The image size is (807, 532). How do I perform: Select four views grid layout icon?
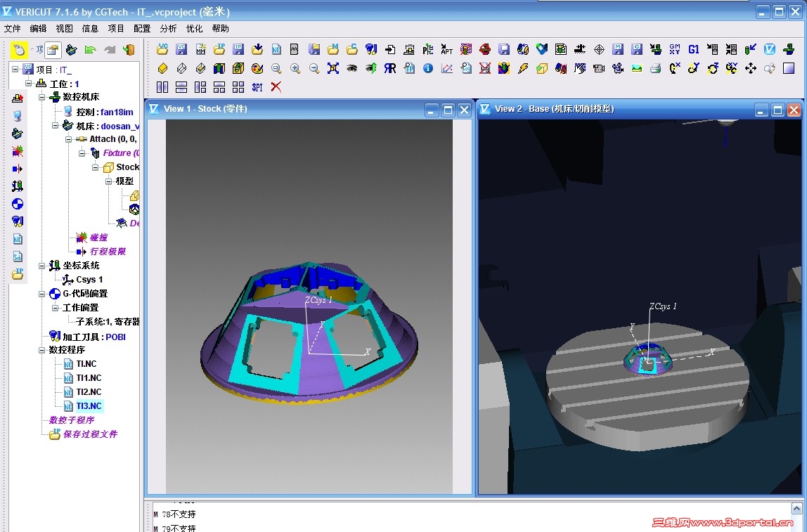click(x=238, y=87)
